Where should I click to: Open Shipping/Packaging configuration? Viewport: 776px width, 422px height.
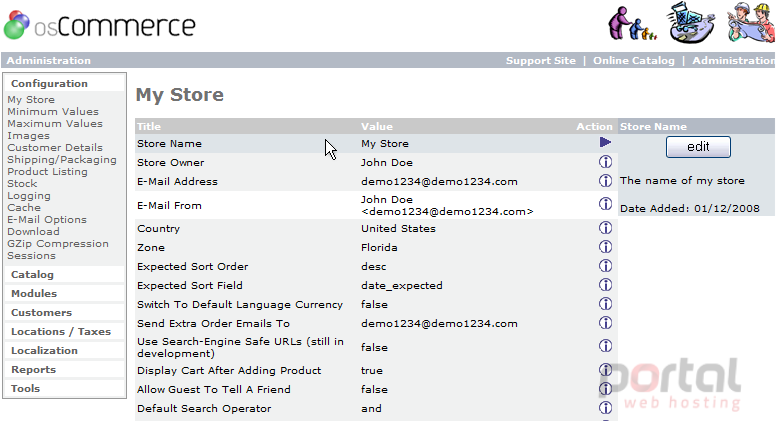tap(62, 160)
